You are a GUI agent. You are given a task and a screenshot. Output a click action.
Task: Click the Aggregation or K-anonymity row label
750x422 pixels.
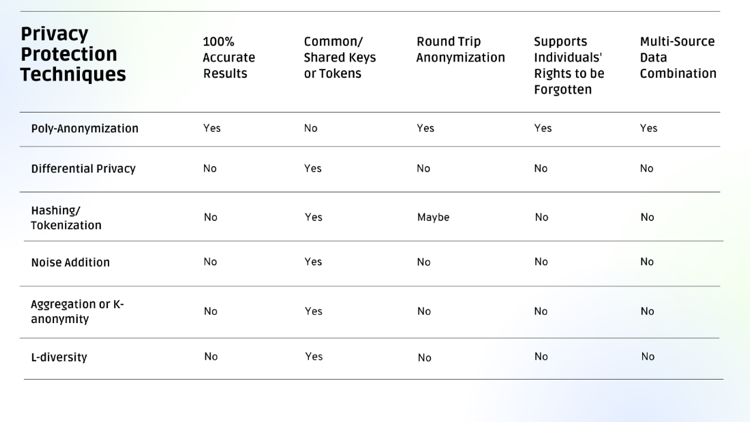[77, 312]
